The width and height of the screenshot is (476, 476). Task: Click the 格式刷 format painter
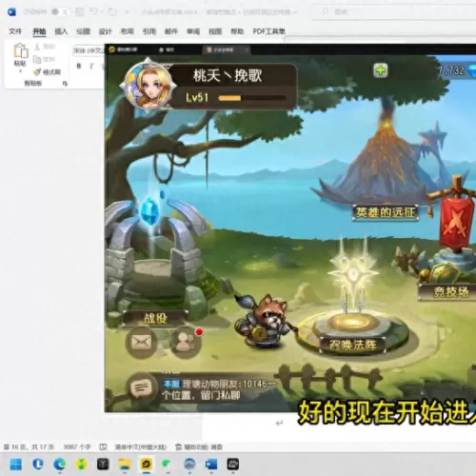47,72
